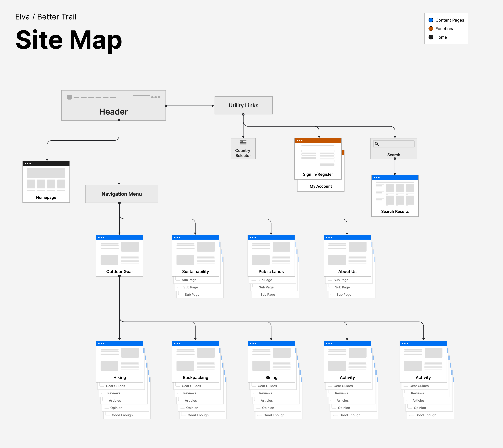Open the My Account page
The height and width of the screenshot is (448, 503).
pos(321,186)
